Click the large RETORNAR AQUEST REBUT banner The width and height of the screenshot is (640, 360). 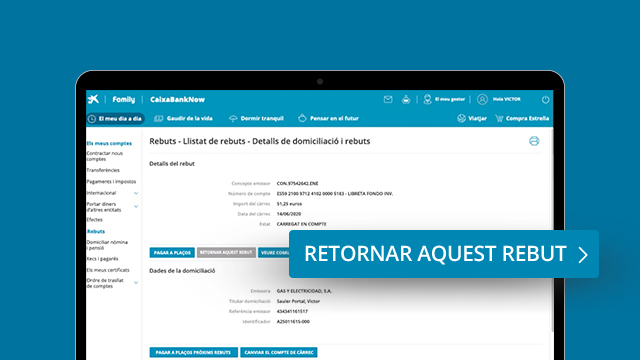[x=444, y=254]
